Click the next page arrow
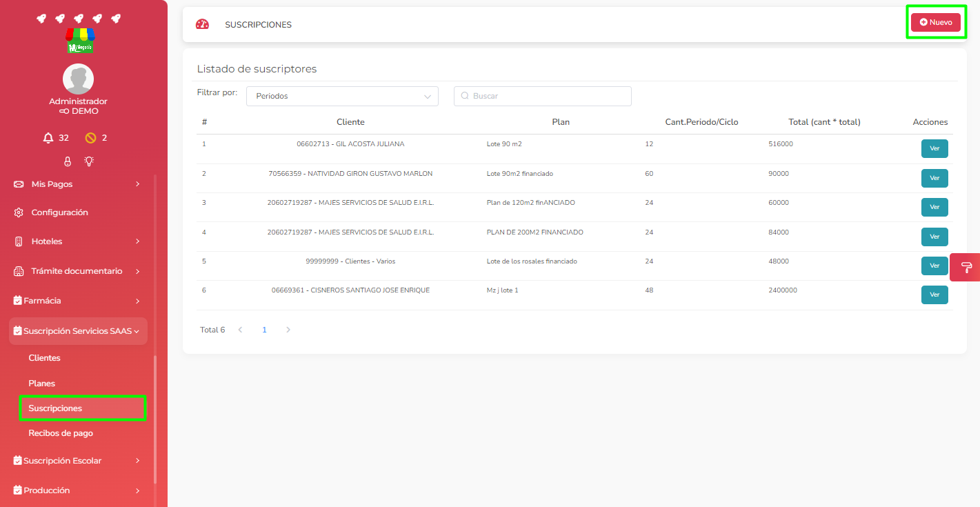The image size is (980, 507). pyautogui.click(x=288, y=330)
